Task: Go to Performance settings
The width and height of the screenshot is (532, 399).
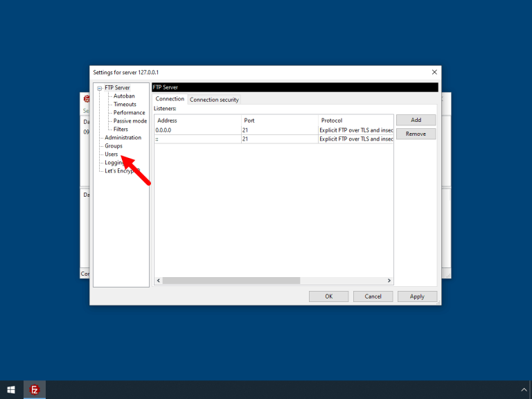Action: (129, 113)
